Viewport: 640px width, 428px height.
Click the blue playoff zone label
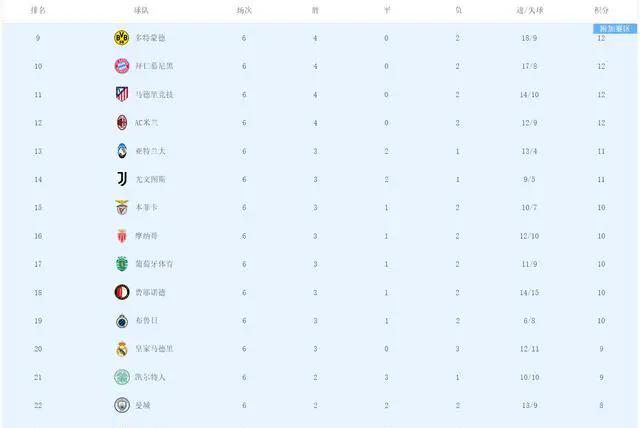click(x=615, y=29)
